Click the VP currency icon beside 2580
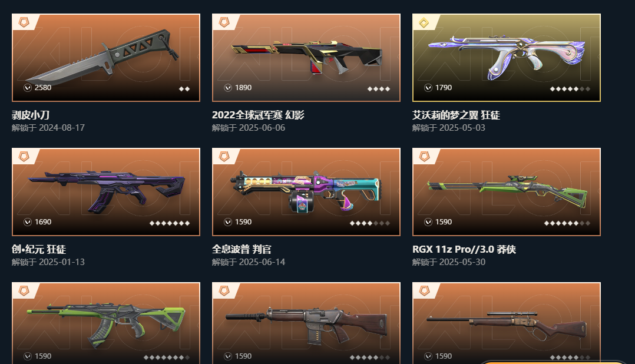Screen dimensions: 635x364 [x=28, y=87]
